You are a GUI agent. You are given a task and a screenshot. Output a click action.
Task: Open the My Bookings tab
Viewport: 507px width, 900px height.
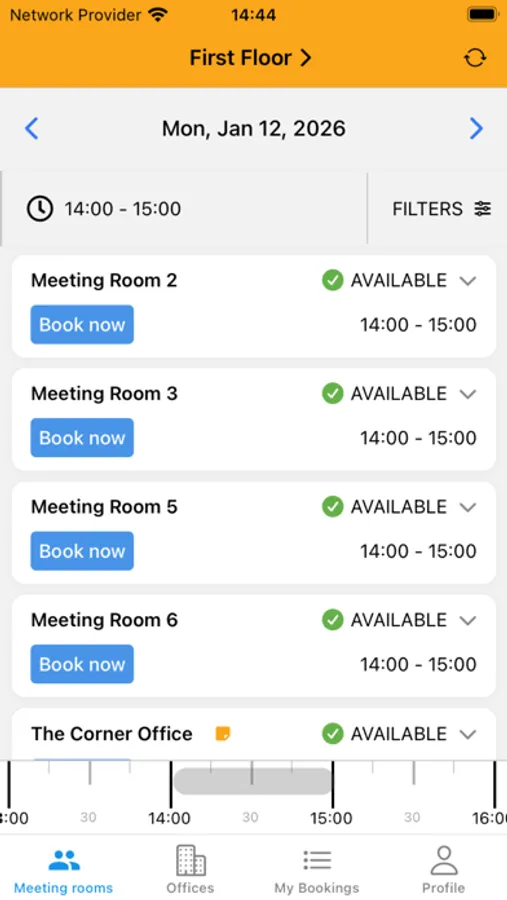click(316, 869)
